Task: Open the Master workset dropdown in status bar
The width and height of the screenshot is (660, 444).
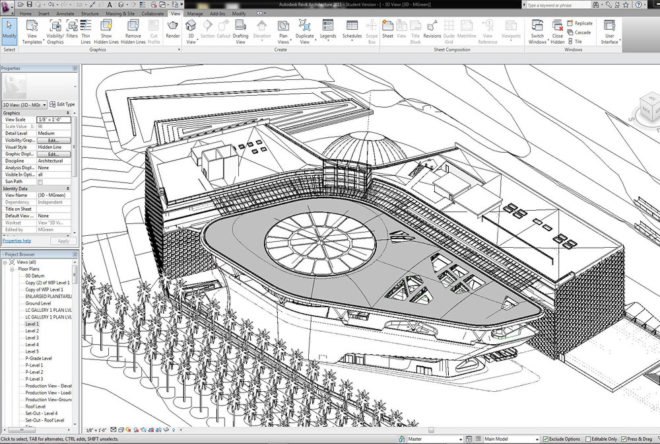Action: coord(434,439)
